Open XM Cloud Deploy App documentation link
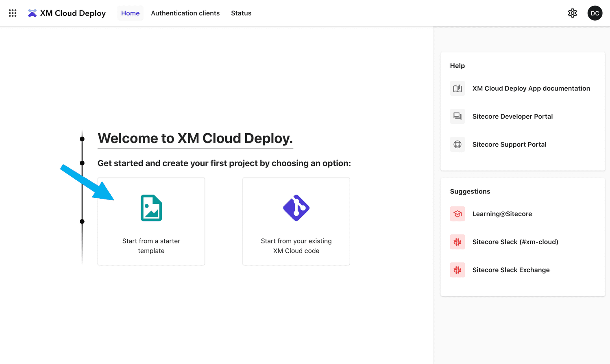The width and height of the screenshot is (610, 364). pos(531,88)
